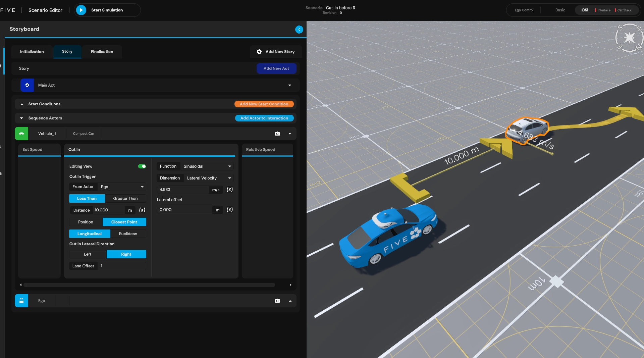The image size is (644, 358).
Task: Select the Greater Than option
Action: pos(125,199)
